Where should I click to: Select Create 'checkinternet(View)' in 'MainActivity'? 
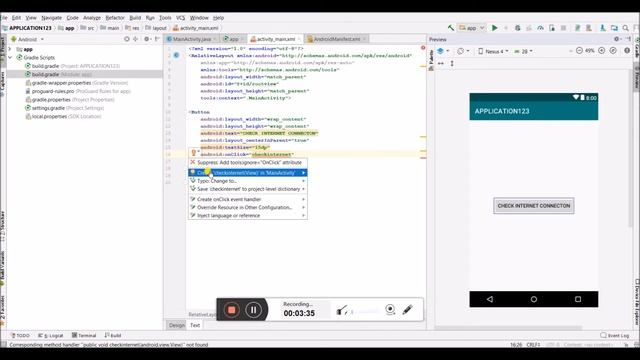(248, 173)
